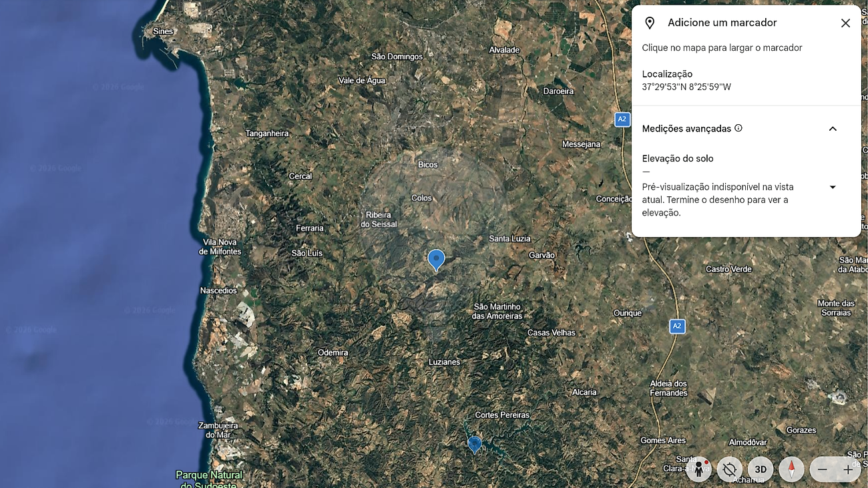
Task: Click the A2 road shield near Ounque
Action: 677,326
